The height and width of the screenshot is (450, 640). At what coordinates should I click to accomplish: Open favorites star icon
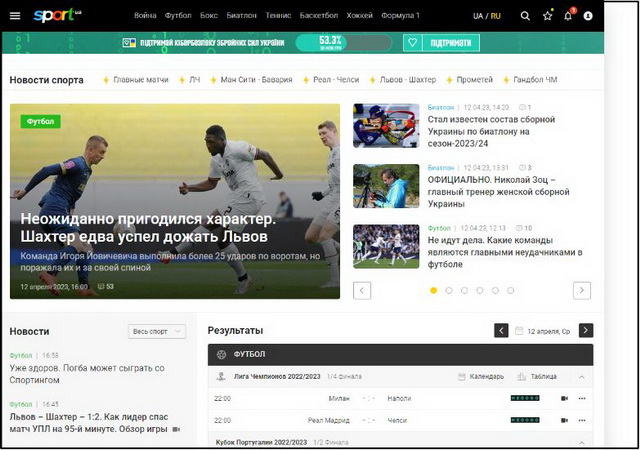547,16
